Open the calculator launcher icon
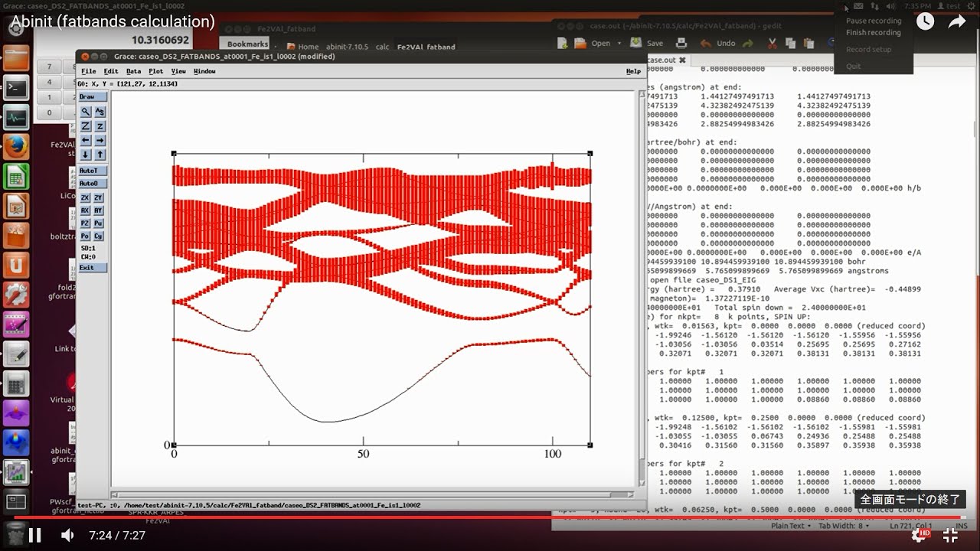This screenshot has width=980, height=551. click(x=16, y=383)
